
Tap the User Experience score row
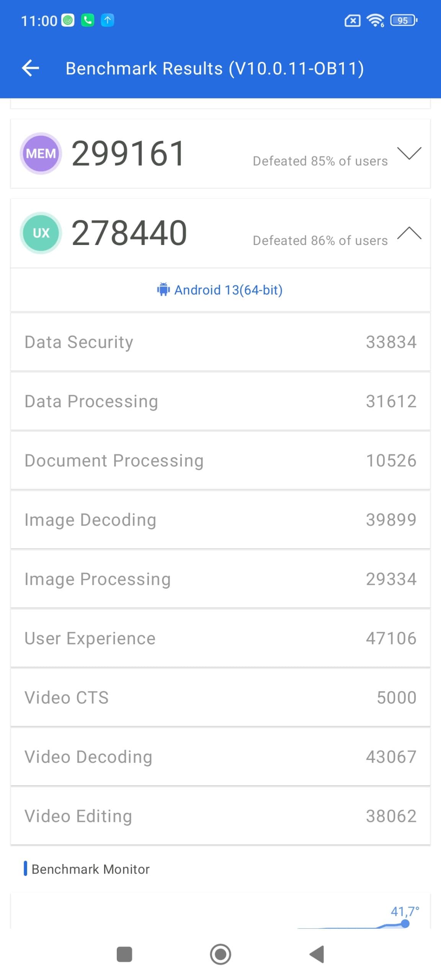click(x=220, y=638)
